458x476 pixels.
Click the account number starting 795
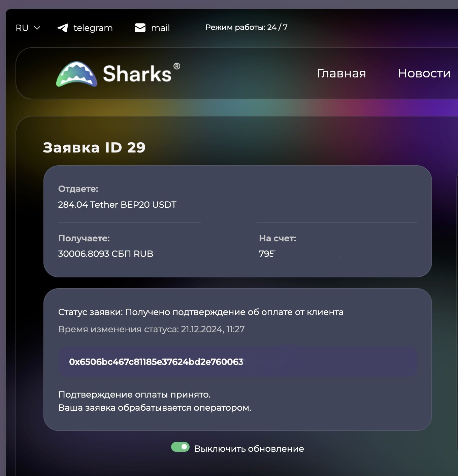(267, 254)
